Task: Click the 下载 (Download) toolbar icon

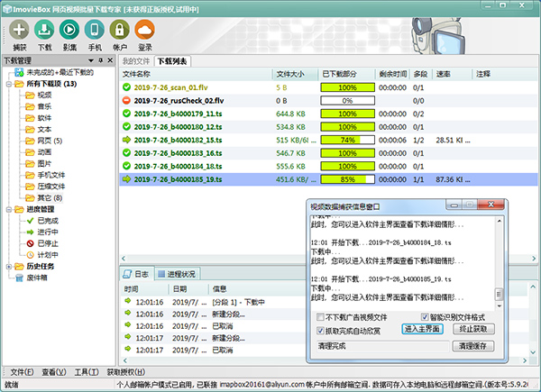Action: pyautogui.click(x=44, y=30)
